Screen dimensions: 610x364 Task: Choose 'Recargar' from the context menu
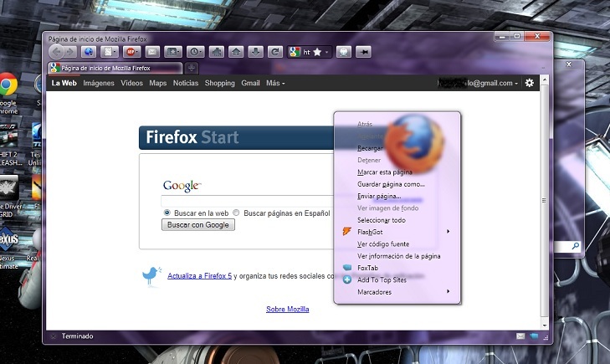(x=370, y=148)
